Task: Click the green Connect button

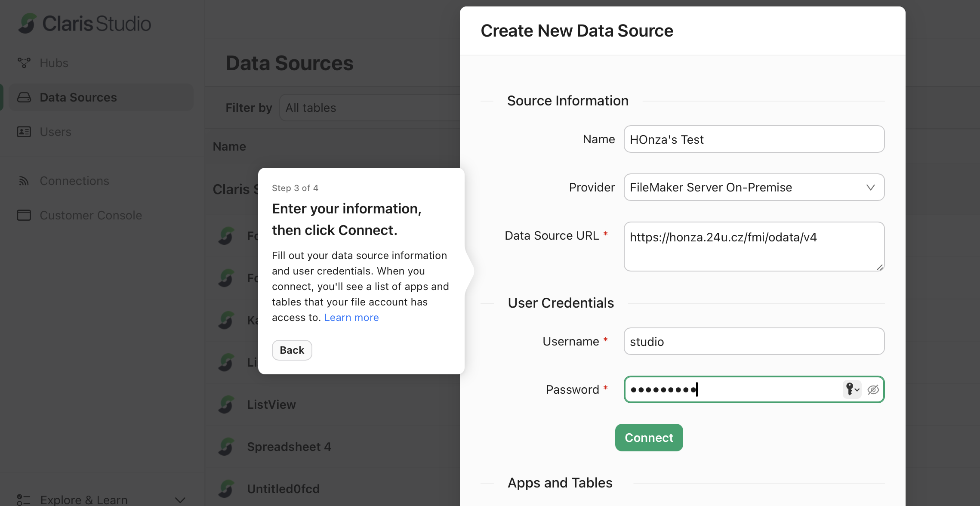Action: point(649,438)
